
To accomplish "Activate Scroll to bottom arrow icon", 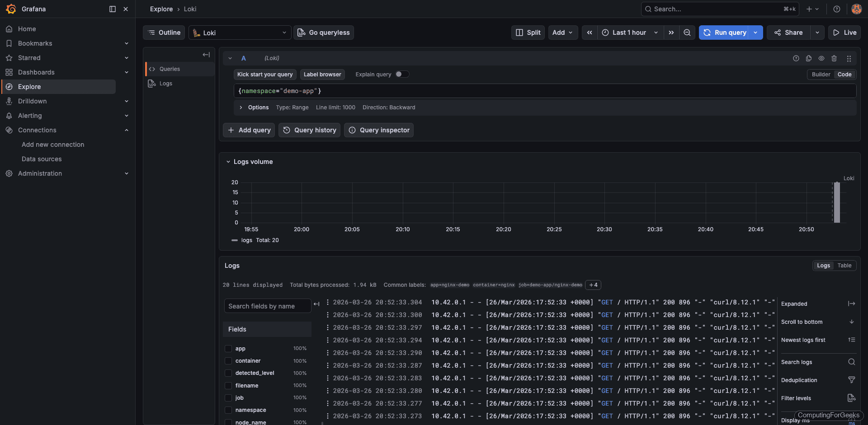I will (852, 322).
